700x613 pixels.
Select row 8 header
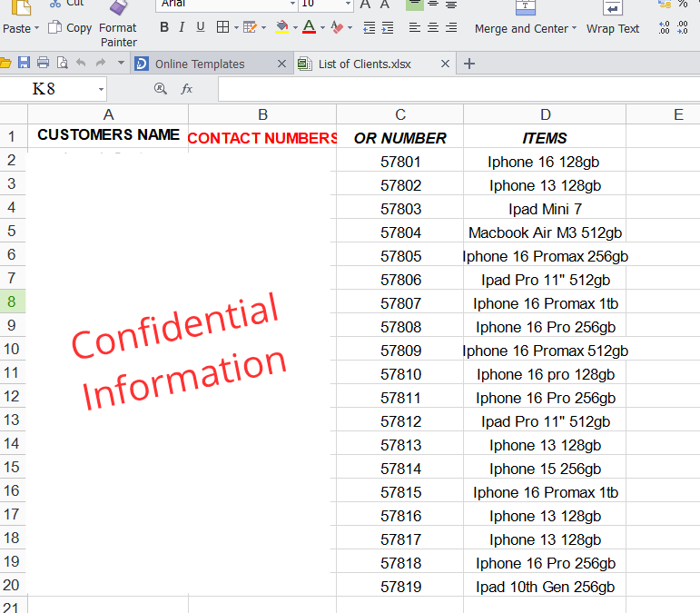click(13, 302)
